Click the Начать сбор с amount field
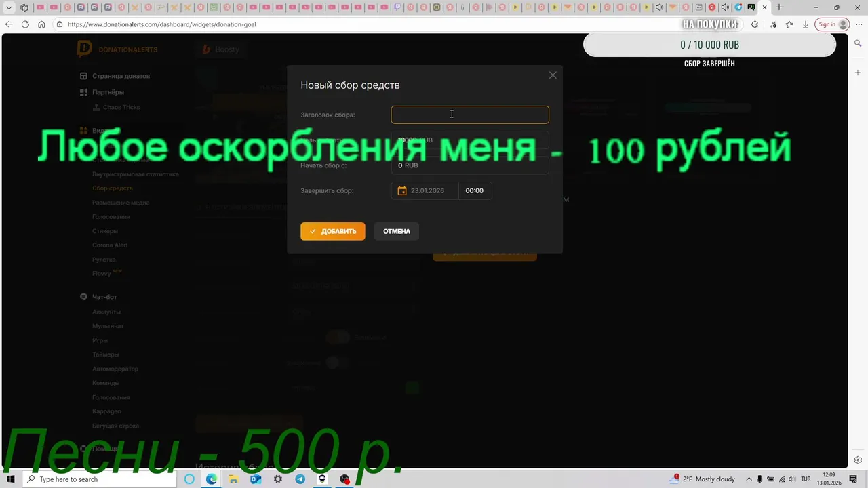 click(470, 165)
